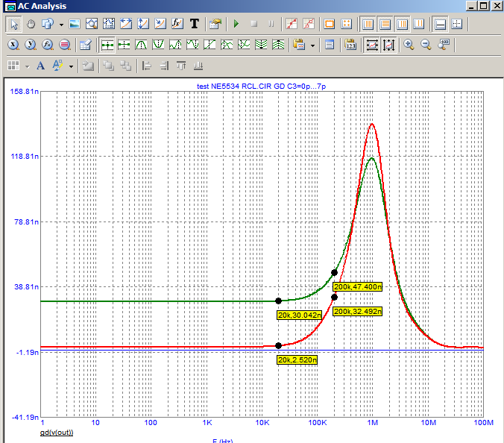Select the interpolated point cursor mode icon

124,45
